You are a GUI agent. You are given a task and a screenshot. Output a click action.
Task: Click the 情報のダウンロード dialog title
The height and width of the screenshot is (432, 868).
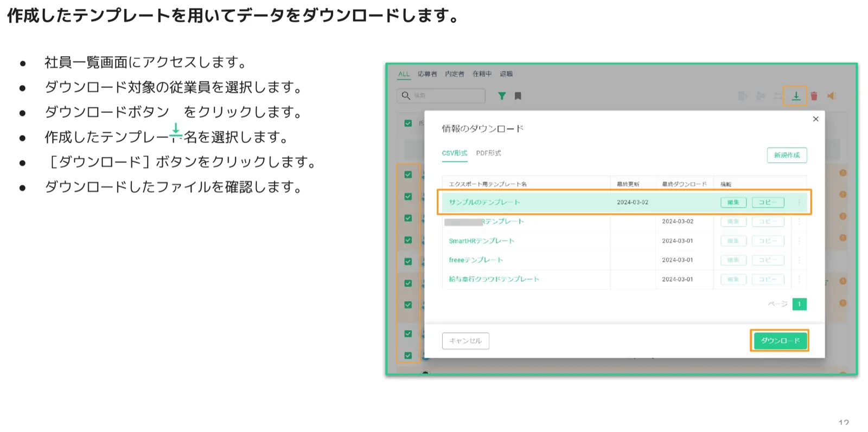coord(482,128)
